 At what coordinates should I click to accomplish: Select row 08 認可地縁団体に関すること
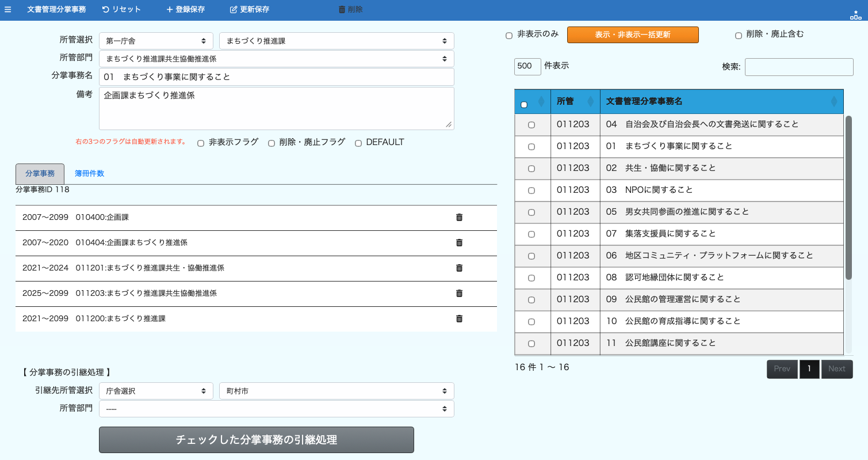679,277
